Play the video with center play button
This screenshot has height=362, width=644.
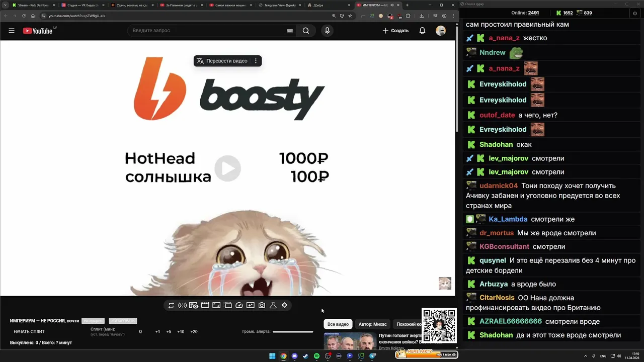pos(227,168)
